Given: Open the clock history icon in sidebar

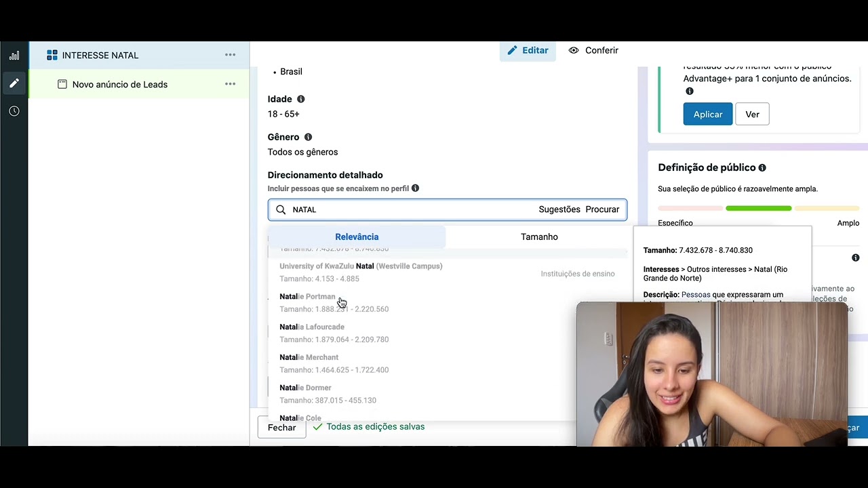Looking at the screenshot, I should [14, 111].
